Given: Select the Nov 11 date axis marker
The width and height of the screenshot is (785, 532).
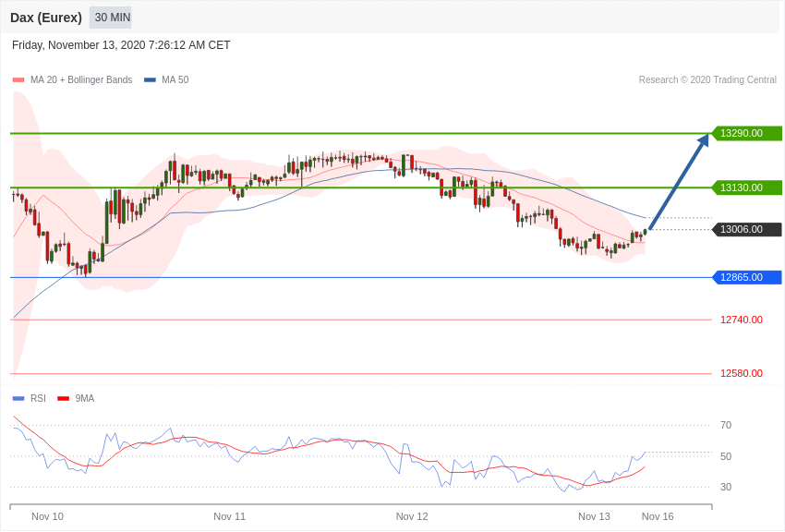Looking at the screenshot, I should tap(229, 516).
